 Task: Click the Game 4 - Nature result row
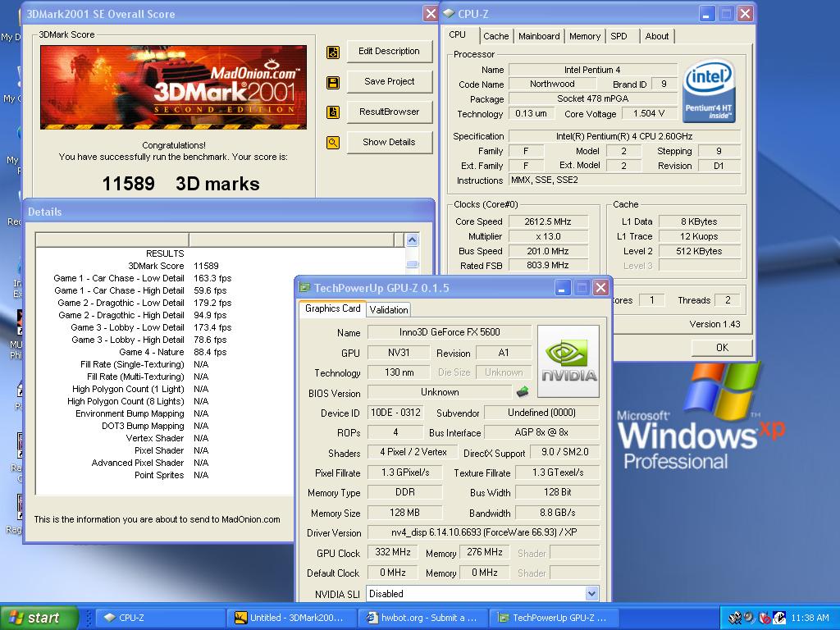(x=172, y=352)
